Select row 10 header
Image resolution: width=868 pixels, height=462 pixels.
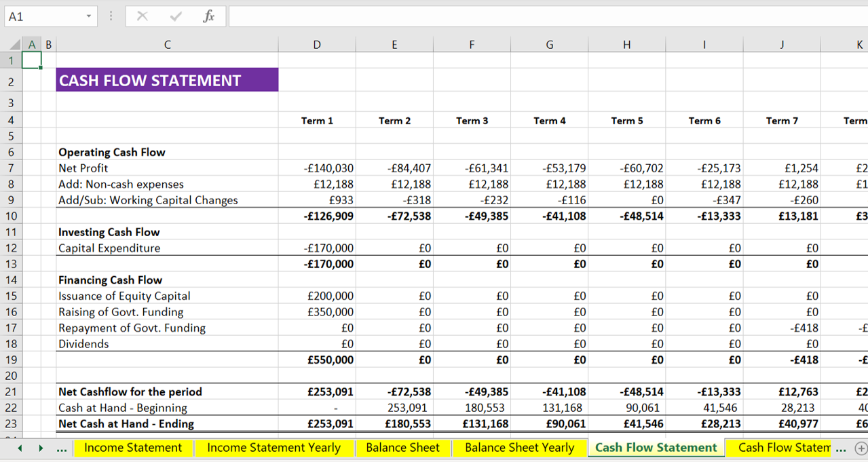coord(11,216)
